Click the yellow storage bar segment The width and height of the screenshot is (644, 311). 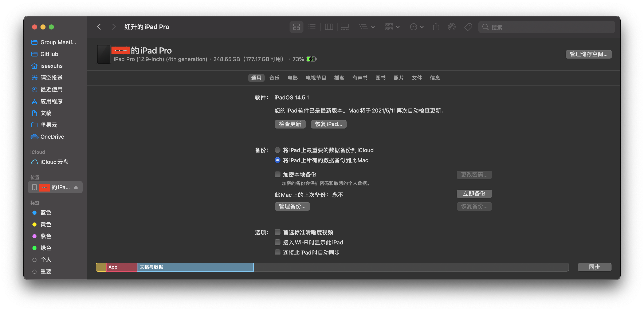click(101, 267)
